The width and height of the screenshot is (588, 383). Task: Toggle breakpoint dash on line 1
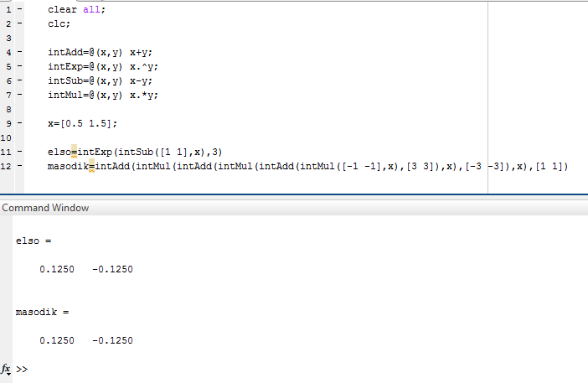pyautogui.click(x=19, y=9)
